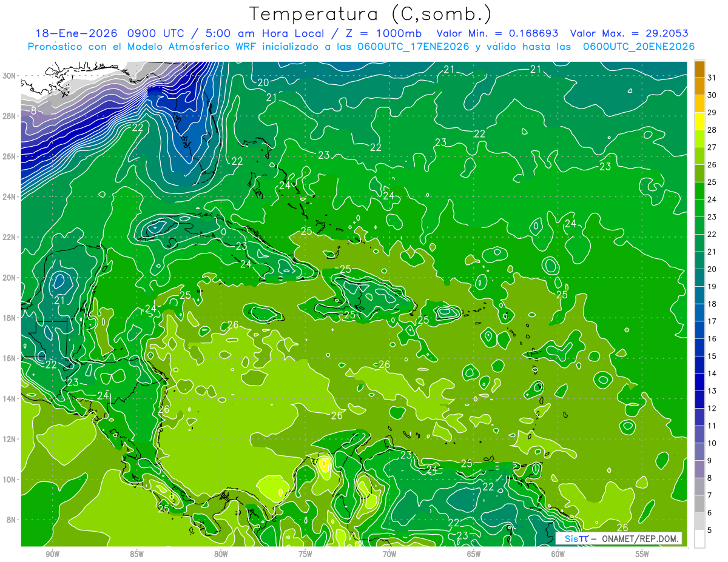Click the "24N" latitude axis label
This screenshot has height=562, width=728.
pyautogui.click(x=9, y=197)
